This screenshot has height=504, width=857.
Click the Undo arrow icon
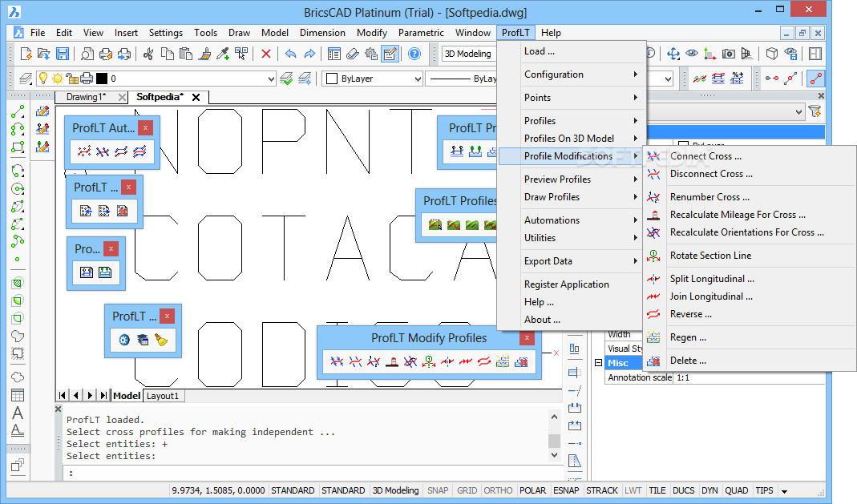click(291, 54)
